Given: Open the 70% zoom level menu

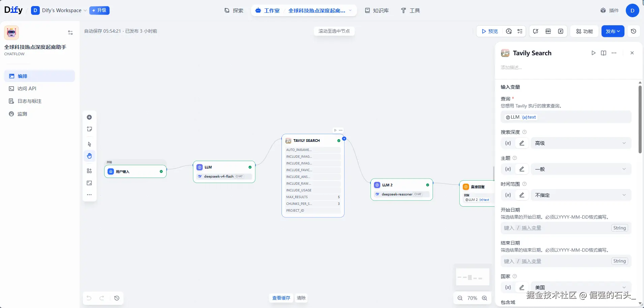Looking at the screenshot, I should point(472,298).
